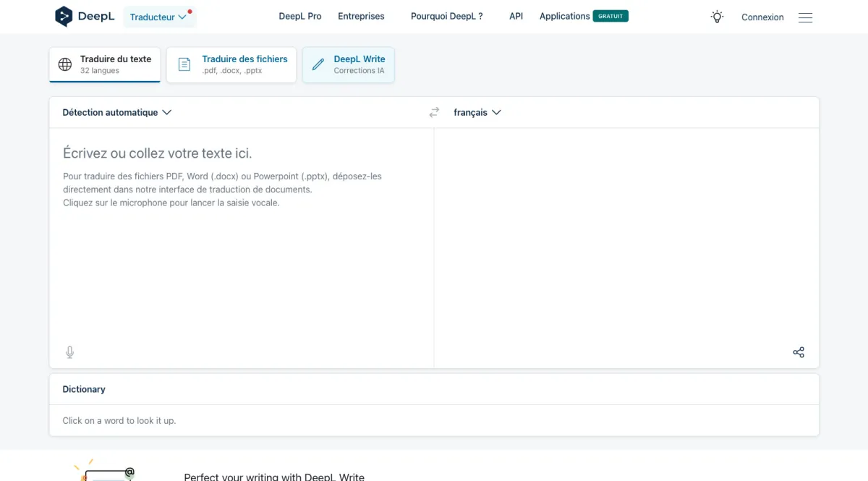Open the français target language dropdown

pyautogui.click(x=477, y=112)
